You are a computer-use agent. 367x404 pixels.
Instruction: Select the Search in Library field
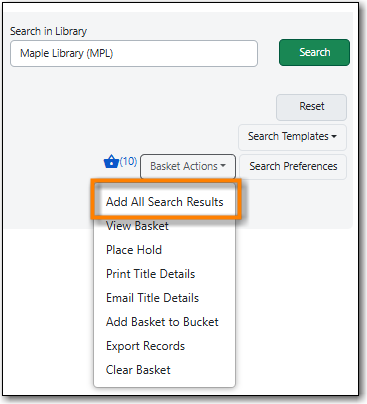134,54
